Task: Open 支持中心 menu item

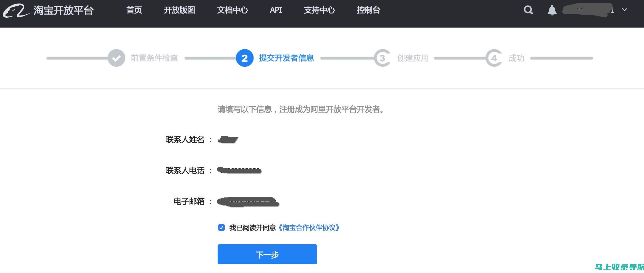Action: (x=320, y=10)
